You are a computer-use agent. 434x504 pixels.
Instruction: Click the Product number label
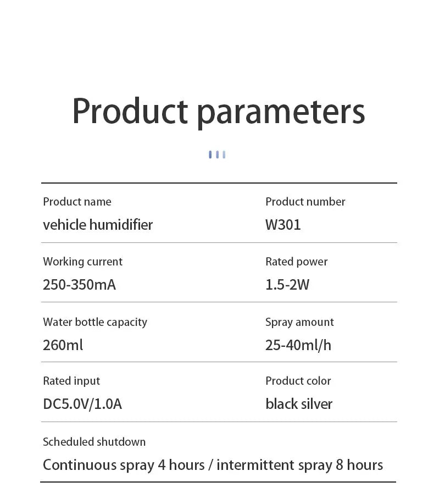tap(305, 202)
